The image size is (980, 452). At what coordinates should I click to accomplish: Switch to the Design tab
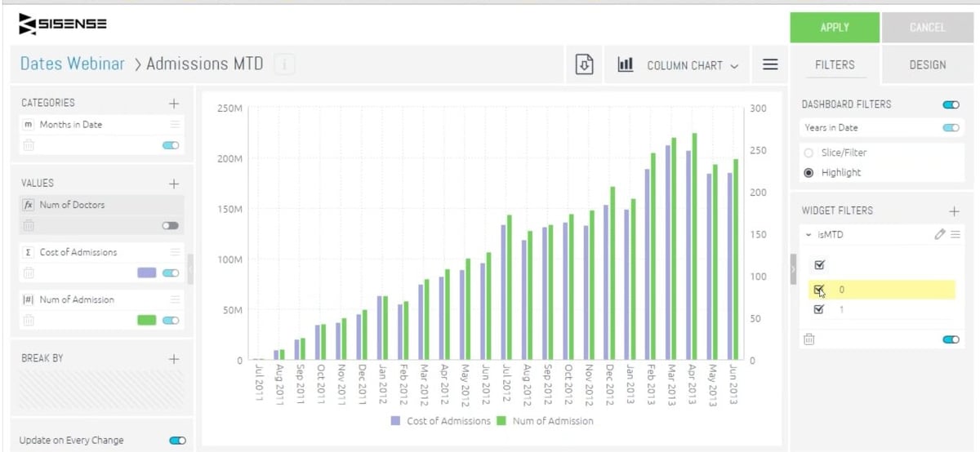pyautogui.click(x=927, y=65)
